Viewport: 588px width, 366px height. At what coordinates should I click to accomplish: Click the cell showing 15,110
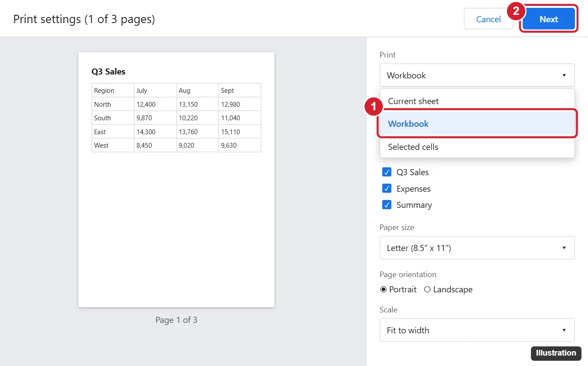pyautogui.click(x=240, y=132)
